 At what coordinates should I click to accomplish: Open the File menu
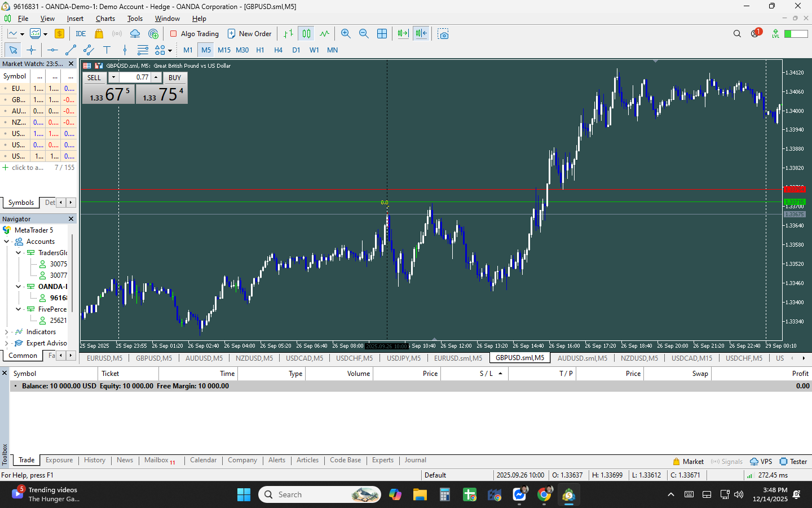(23, 19)
